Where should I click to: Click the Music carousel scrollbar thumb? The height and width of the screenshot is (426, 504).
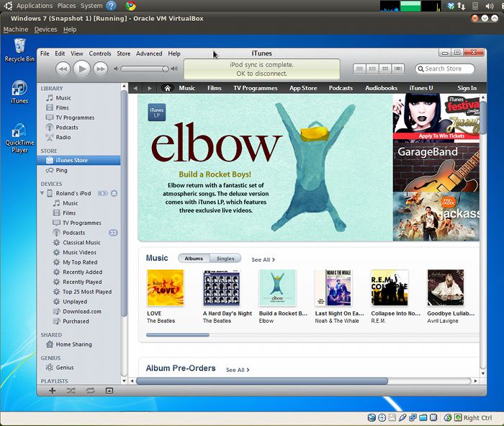[x=177, y=335]
